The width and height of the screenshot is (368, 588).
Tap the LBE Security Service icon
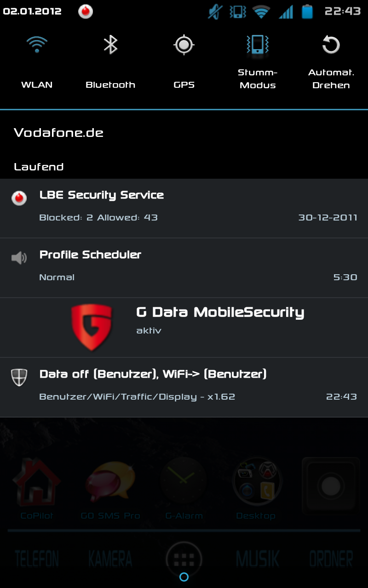pos(19,198)
